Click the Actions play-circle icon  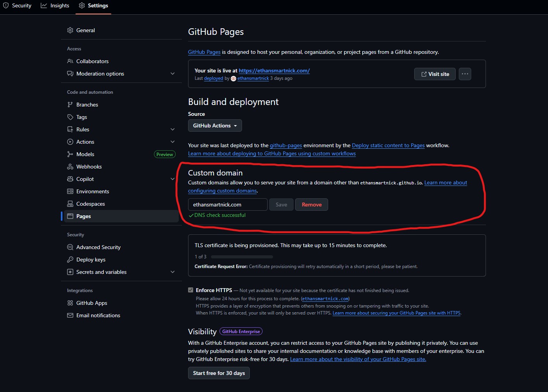pos(70,142)
